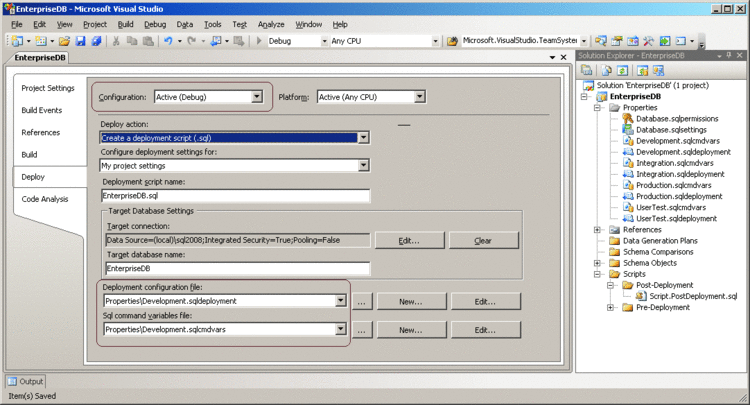750x405 pixels.
Task: Open the File menu
Action: 17,24
